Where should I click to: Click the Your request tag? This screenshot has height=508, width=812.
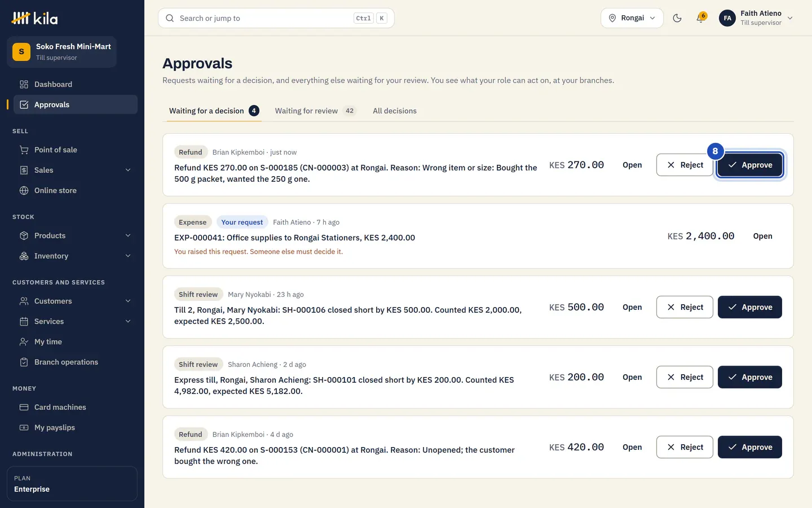click(242, 222)
